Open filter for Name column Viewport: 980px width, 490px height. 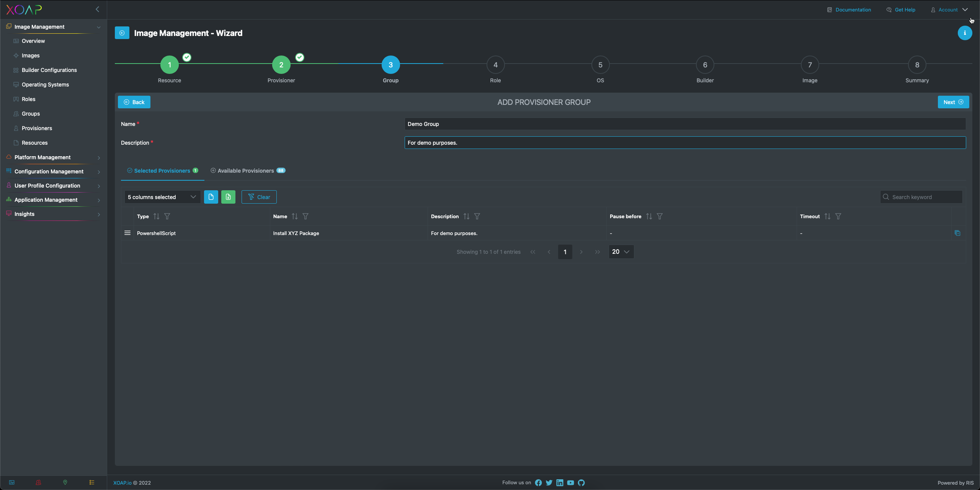[x=305, y=216]
